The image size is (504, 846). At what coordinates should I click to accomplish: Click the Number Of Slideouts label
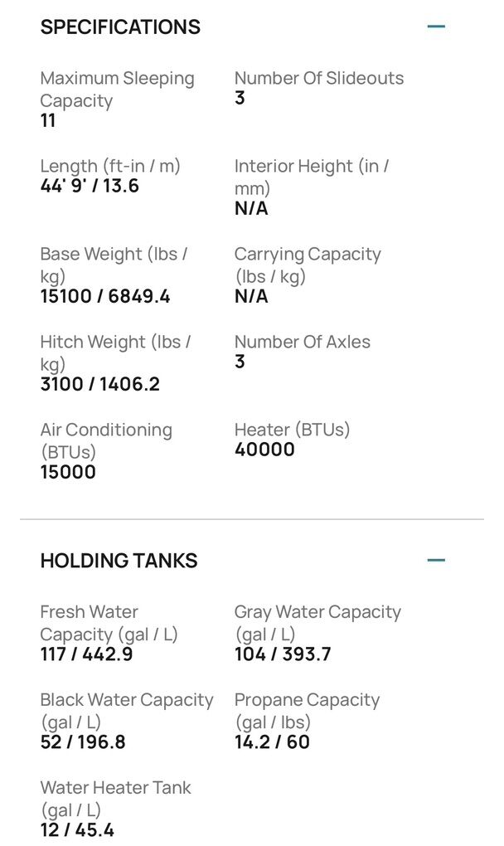click(x=318, y=78)
